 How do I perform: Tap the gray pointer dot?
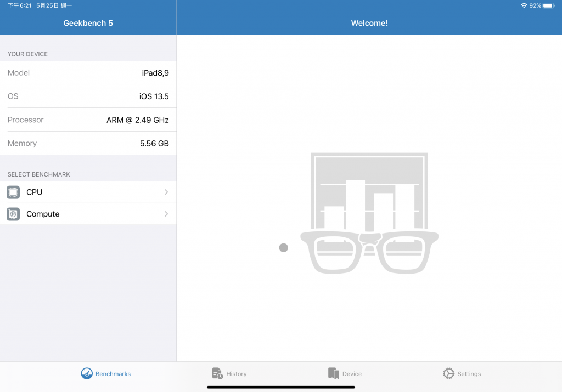click(x=284, y=248)
